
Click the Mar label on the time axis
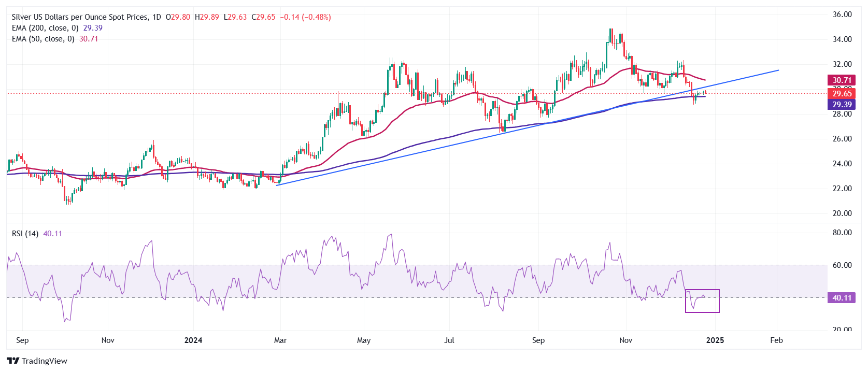pos(280,340)
